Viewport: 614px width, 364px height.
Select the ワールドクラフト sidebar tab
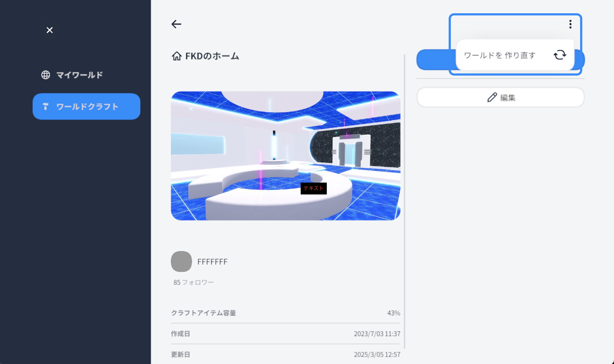pos(86,106)
